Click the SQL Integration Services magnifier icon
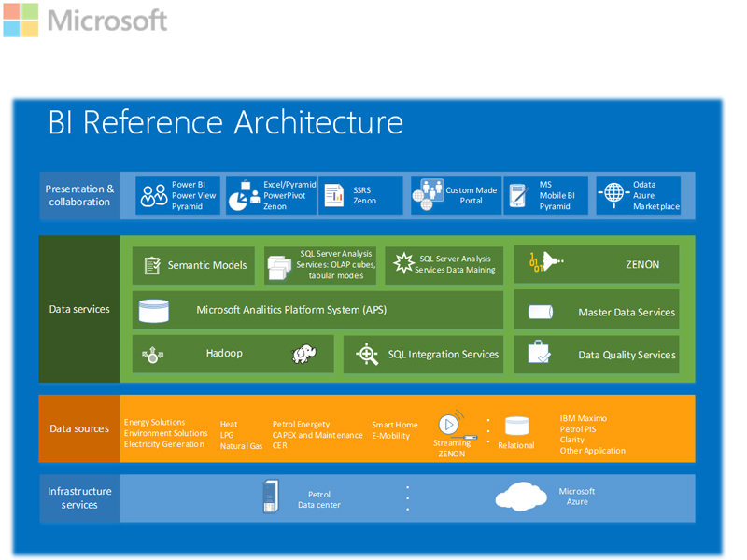Screen dimensions: 747x560 pos(367,355)
